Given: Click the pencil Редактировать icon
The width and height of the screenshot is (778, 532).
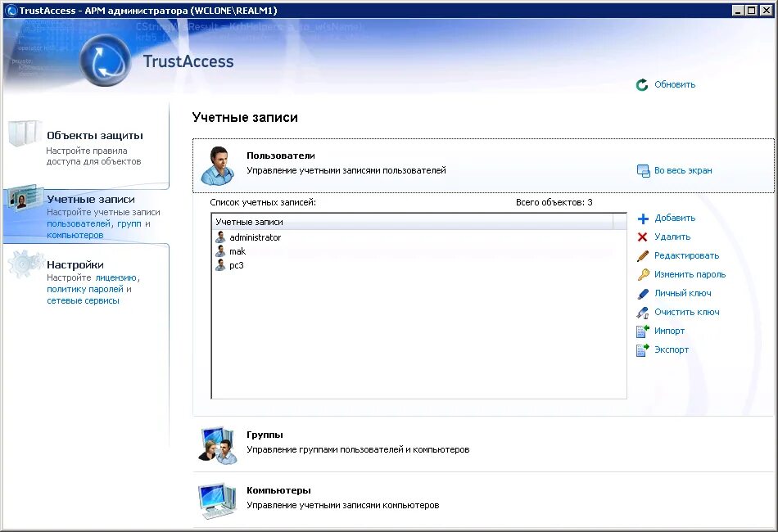Looking at the screenshot, I should pyautogui.click(x=643, y=256).
